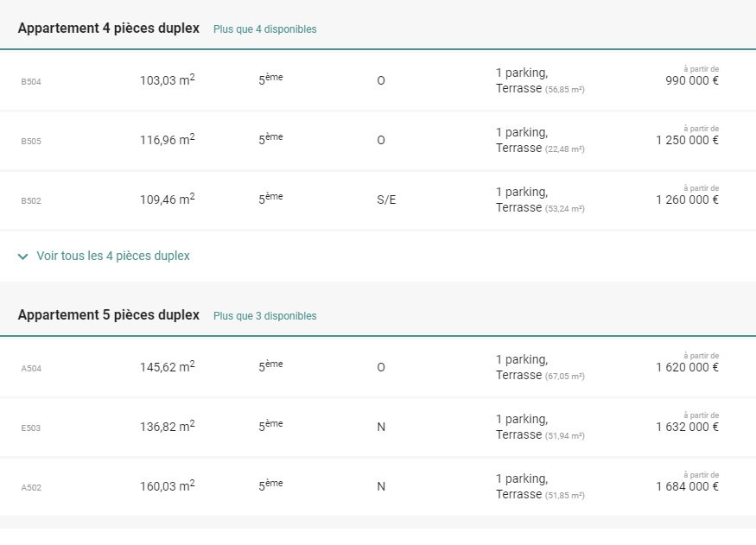Click the 990 000 € price
The image size is (756, 545).
(692, 81)
